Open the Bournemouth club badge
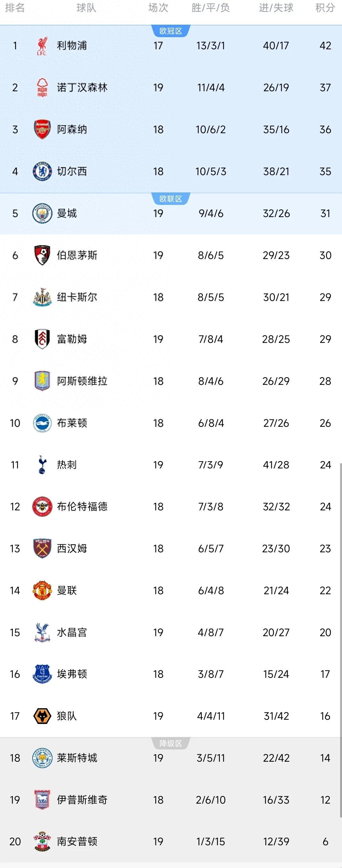342x868 pixels. click(x=42, y=255)
